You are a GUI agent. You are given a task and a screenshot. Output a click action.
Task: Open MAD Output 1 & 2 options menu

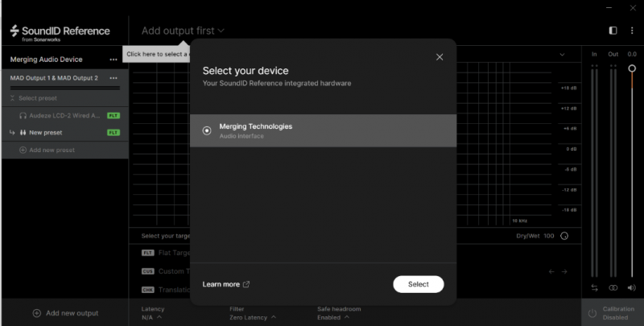(114, 78)
